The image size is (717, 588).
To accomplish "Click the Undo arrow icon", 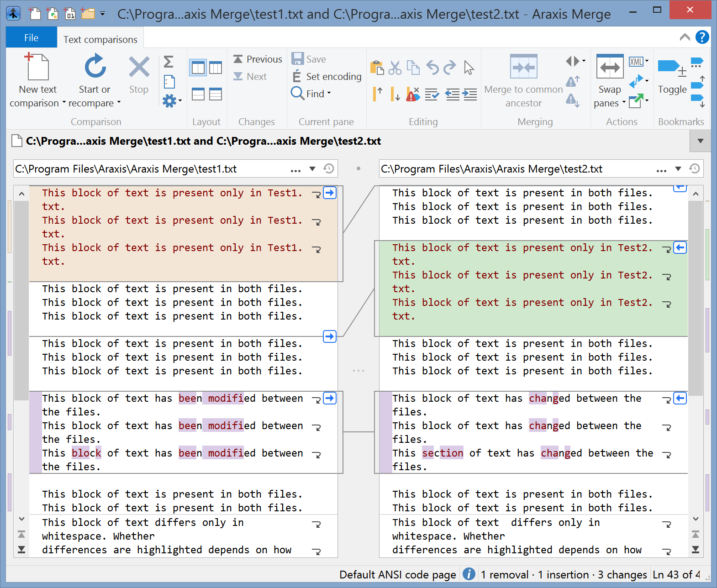I will point(432,68).
